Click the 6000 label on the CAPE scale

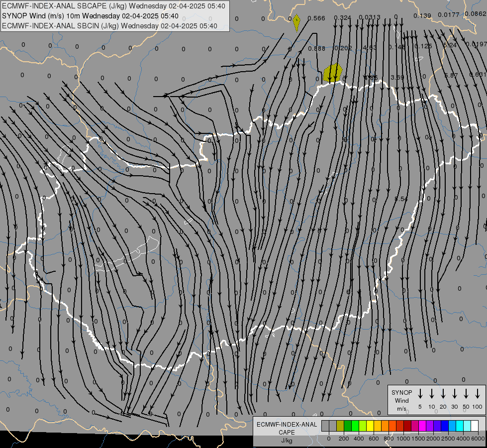tap(478, 439)
